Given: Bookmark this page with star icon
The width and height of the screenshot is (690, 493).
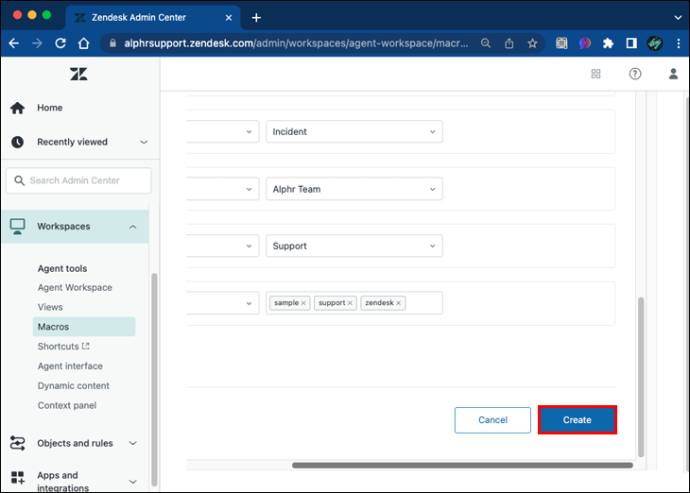Looking at the screenshot, I should point(532,43).
